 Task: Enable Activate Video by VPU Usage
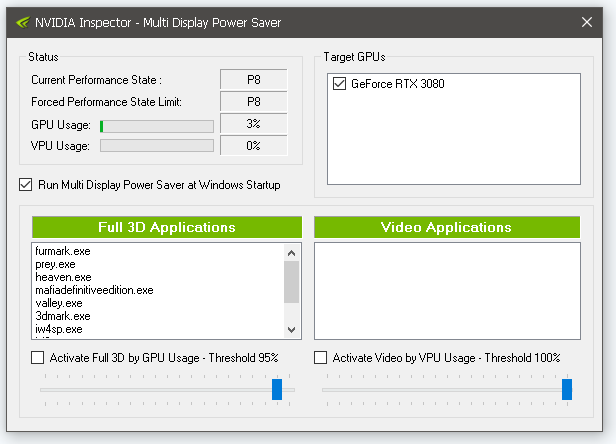click(321, 358)
